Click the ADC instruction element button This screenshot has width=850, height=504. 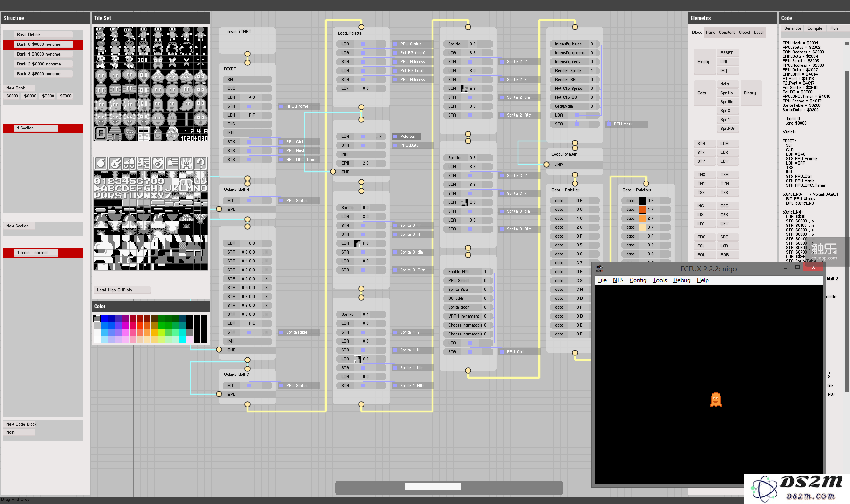(704, 237)
